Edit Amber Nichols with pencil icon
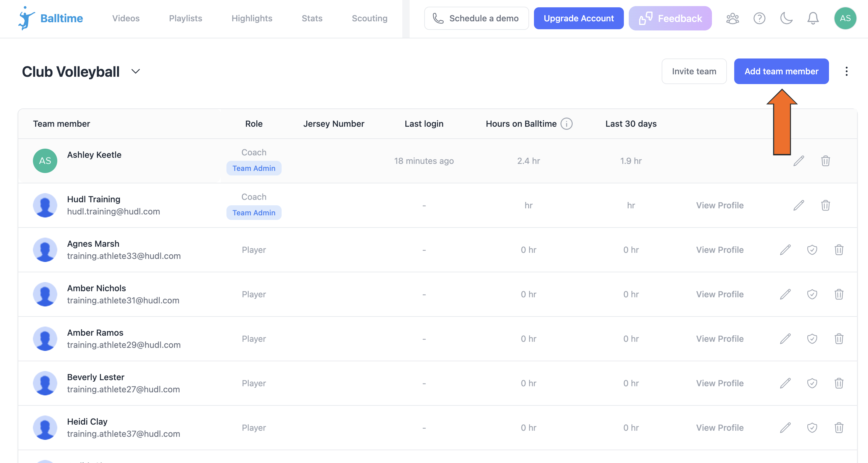The image size is (868, 463). coord(785,294)
